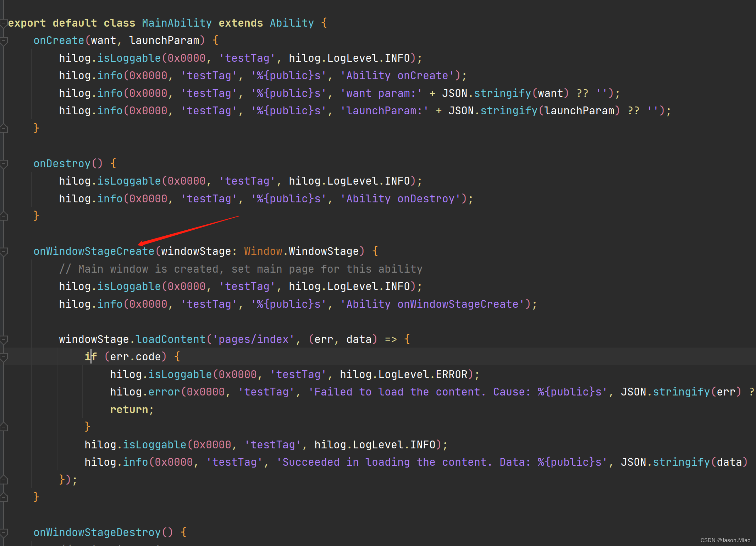This screenshot has width=756, height=546.
Task: Click the onDestroy method name
Action: click(x=62, y=164)
